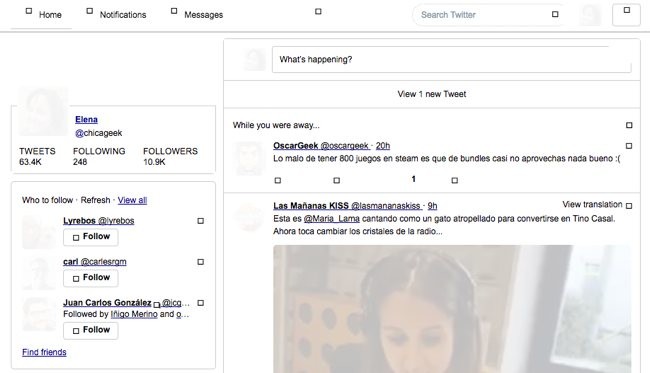Viewport: 650px width, 373px height.
Task: Open the 9h timestamp link
Action: [432, 206]
